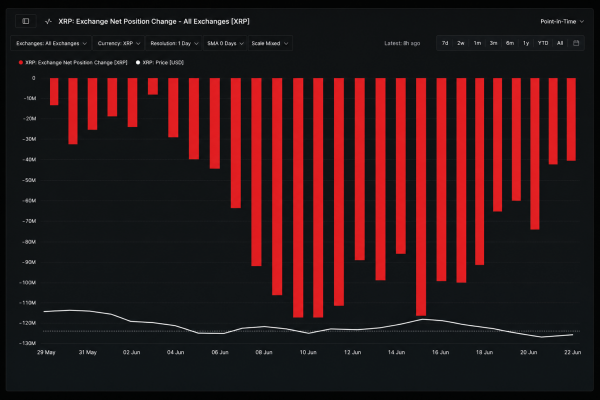Open the Currency: XRP dropdown
This screenshot has height=400, width=600.
119,43
